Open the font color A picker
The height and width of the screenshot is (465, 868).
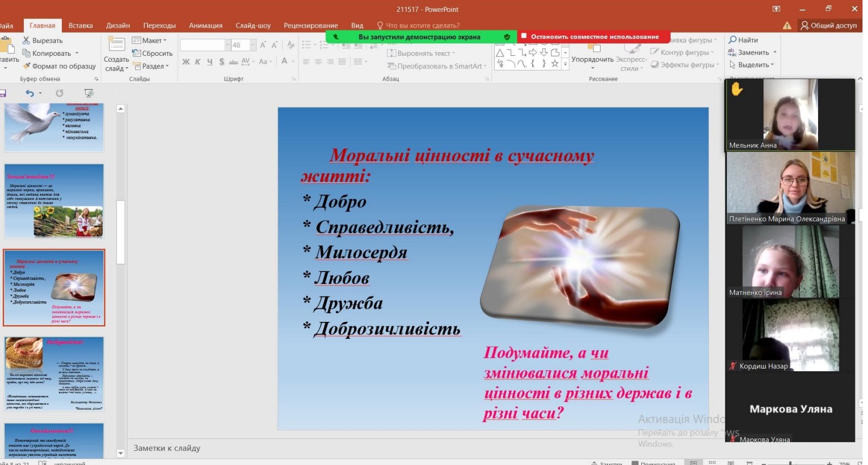pyautogui.click(x=284, y=62)
